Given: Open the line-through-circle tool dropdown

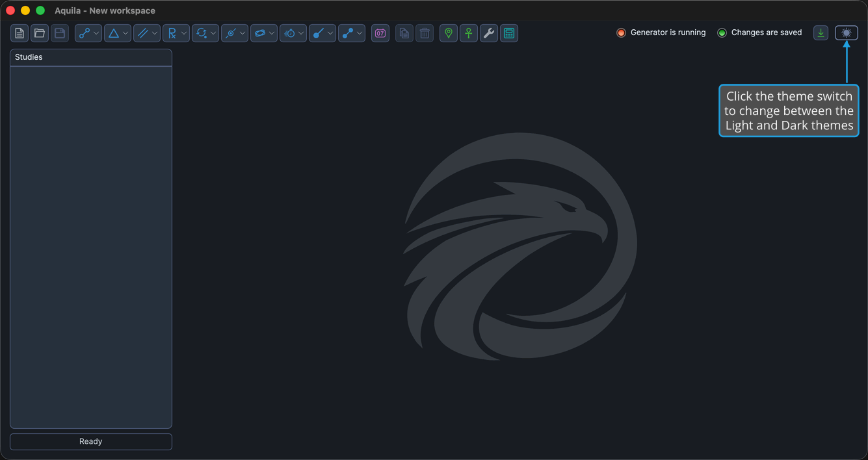Looking at the screenshot, I should 243,33.
